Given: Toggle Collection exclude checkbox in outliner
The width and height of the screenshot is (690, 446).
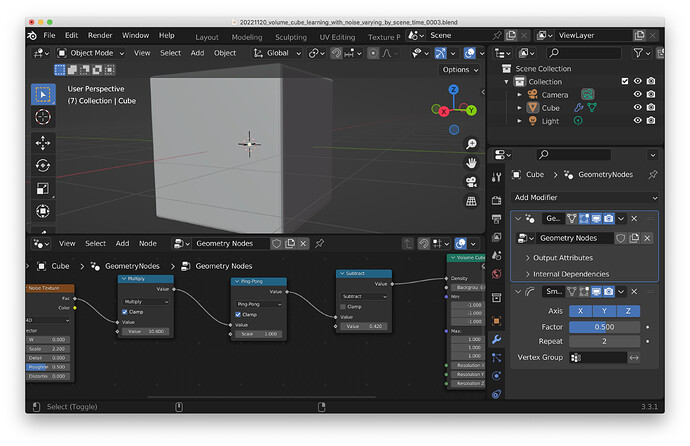Looking at the screenshot, I should 624,81.
